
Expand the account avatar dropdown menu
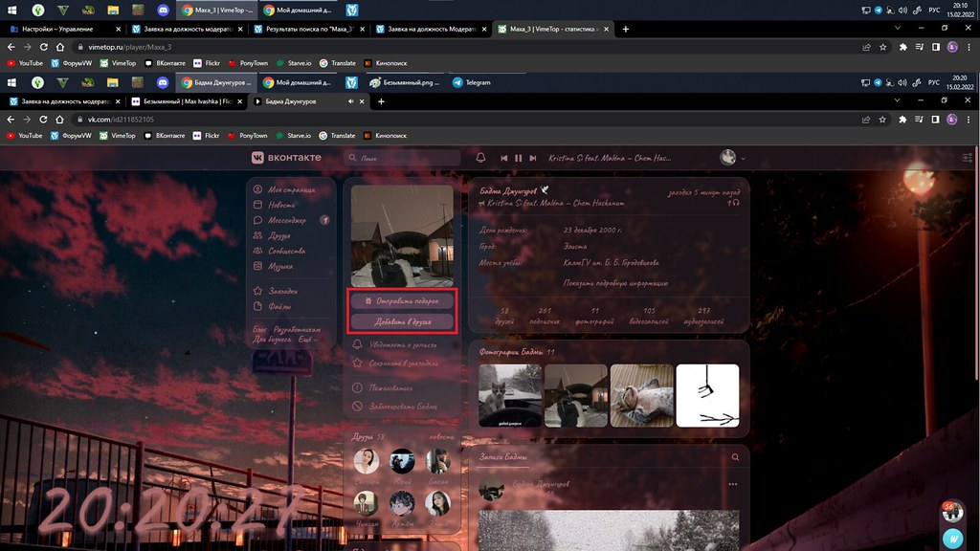pos(733,158)
